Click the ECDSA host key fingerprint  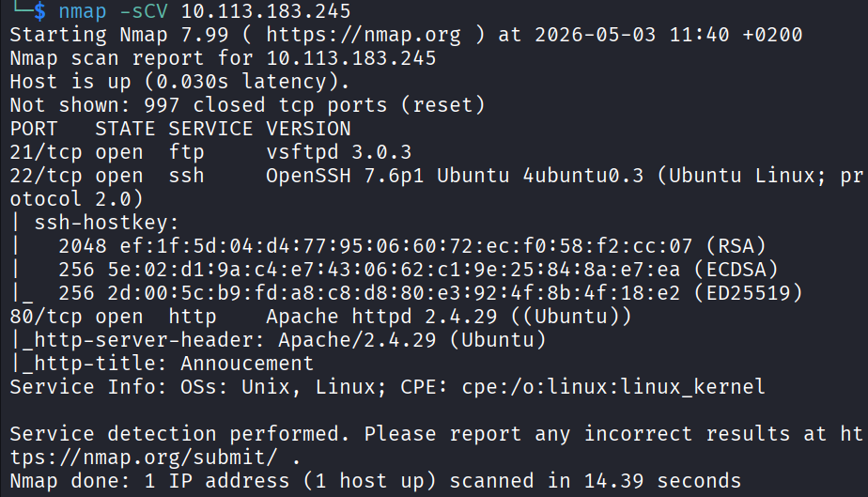(394, 270)
